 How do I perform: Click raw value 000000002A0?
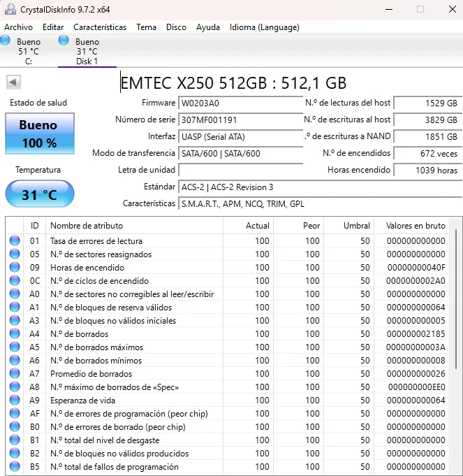(x=416, y=281)
